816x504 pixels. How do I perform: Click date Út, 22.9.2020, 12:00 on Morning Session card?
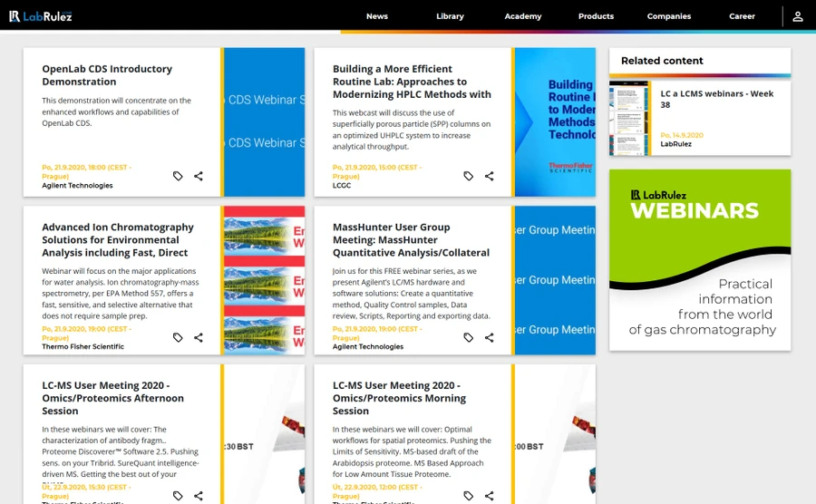click(377, 491)
